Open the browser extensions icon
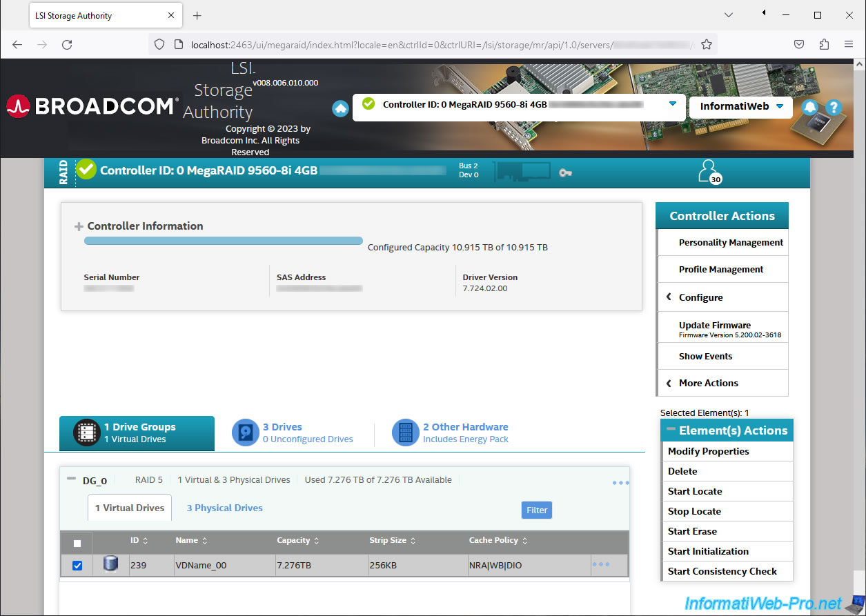Screen dimensions: 866x616 824,44
